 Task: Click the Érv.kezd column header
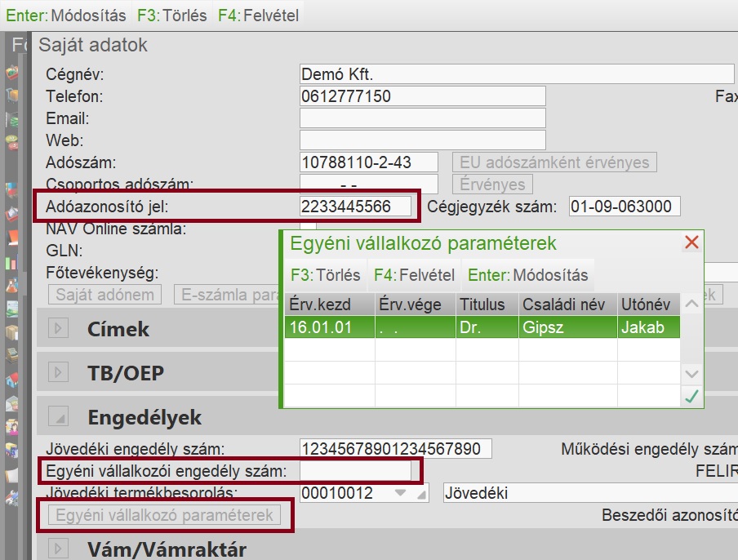point(330,304)
